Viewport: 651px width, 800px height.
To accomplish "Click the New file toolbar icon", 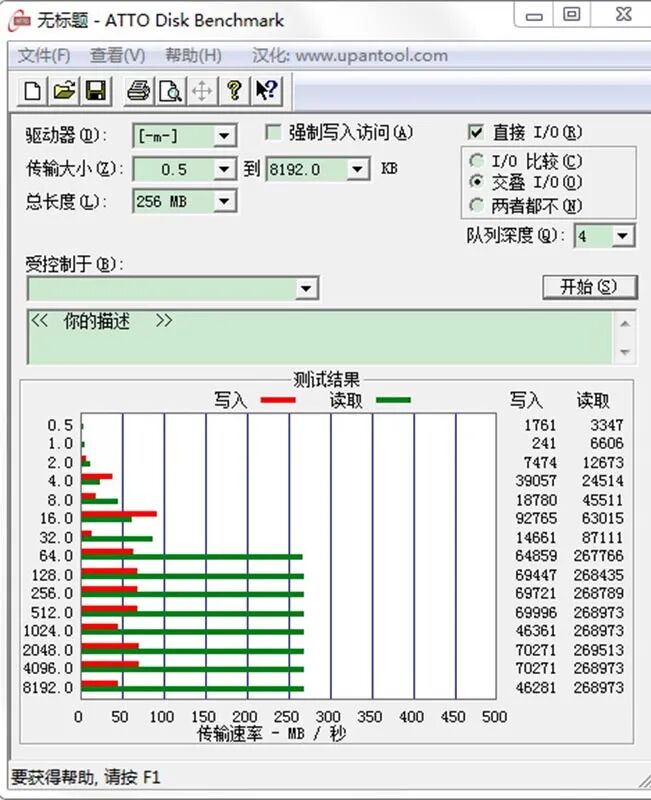I will tap(33, 91).
